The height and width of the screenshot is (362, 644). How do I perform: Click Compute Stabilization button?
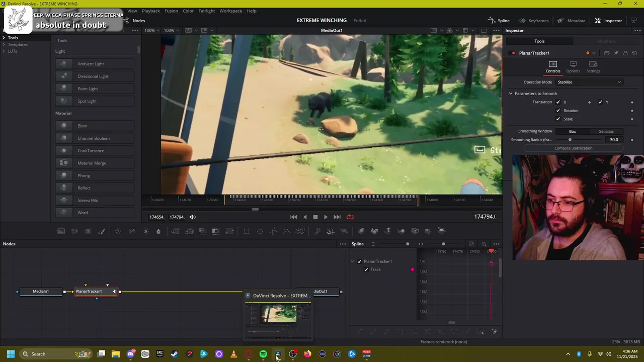click(573, 148)
